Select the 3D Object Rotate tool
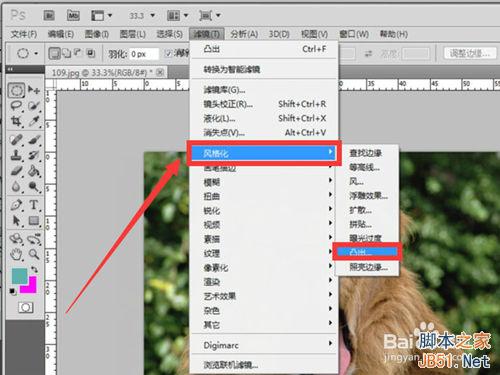Screen dimensions: 500x375 (16, 239)
